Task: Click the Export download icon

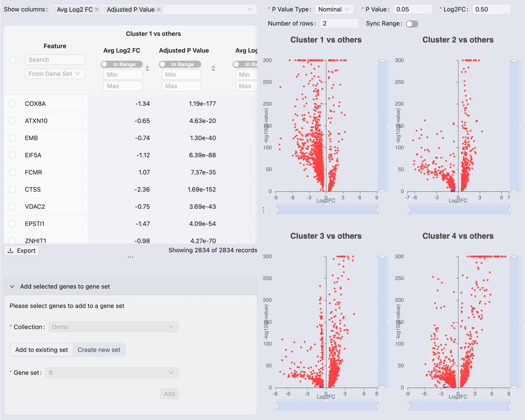Action: point(10,251)
